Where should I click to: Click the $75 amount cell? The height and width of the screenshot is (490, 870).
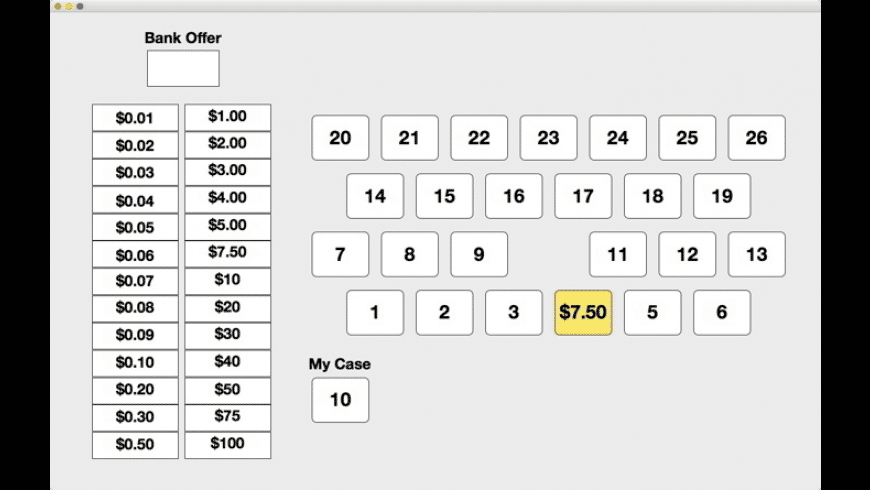pos(228,417)
